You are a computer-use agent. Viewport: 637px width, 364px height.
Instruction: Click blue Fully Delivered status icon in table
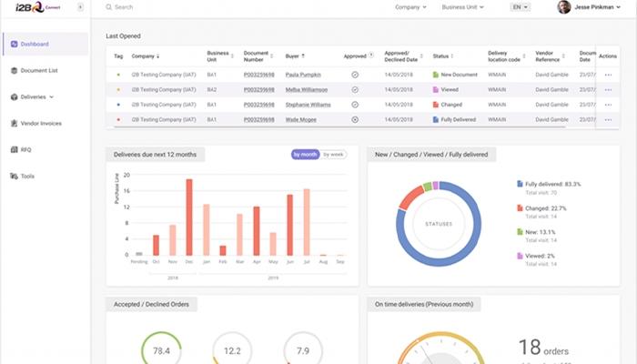436,120
